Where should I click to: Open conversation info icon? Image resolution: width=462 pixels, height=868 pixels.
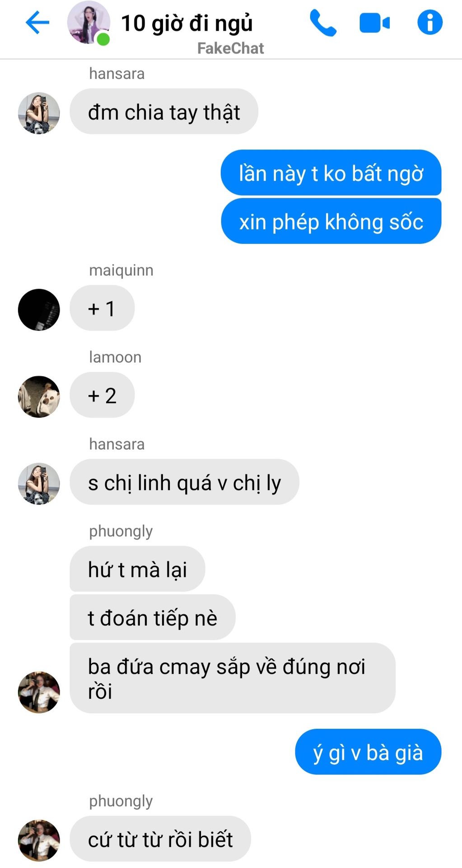pos(429,23)
